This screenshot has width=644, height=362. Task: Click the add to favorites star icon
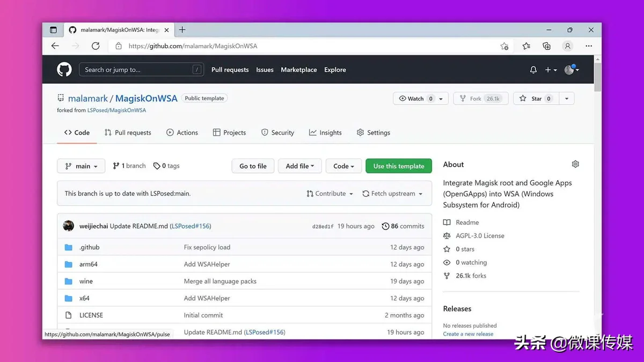click(504, 46)
